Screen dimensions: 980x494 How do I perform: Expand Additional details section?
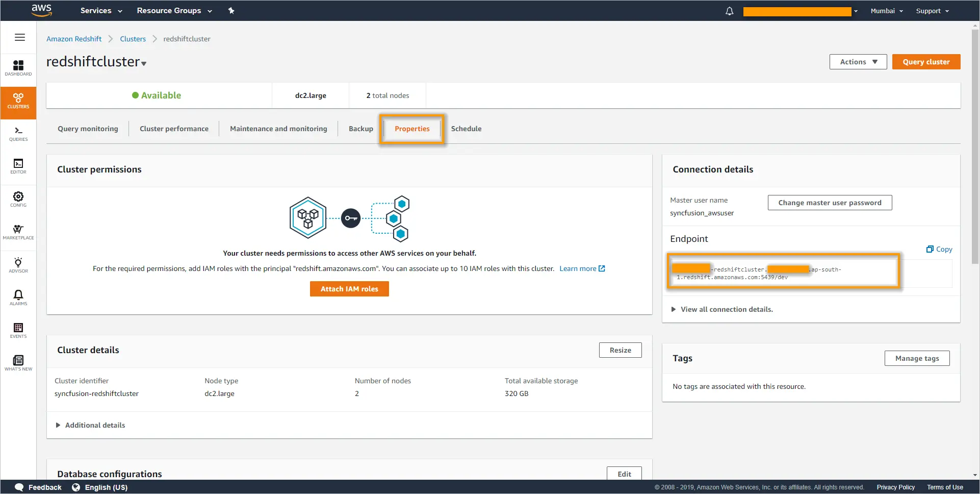(95, 425)
